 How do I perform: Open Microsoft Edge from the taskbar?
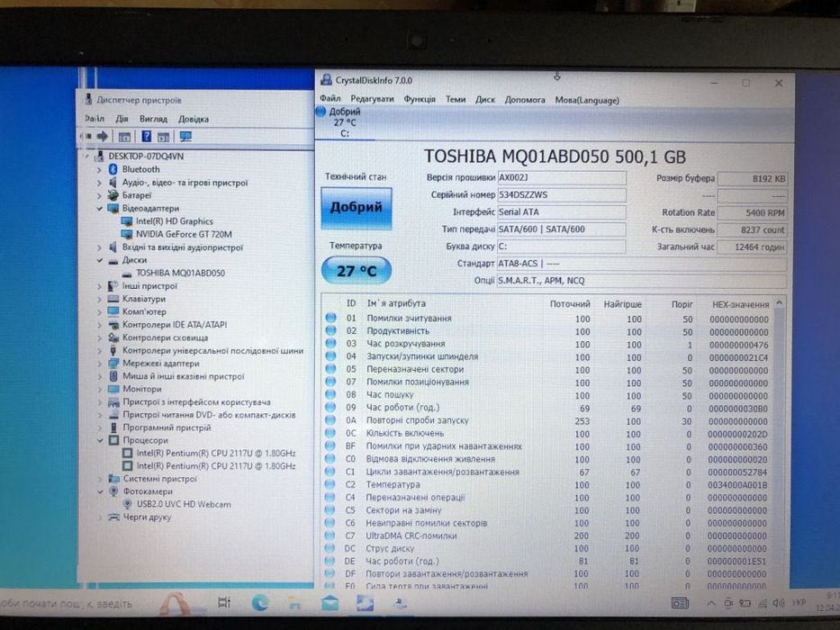tap(260, 603)
